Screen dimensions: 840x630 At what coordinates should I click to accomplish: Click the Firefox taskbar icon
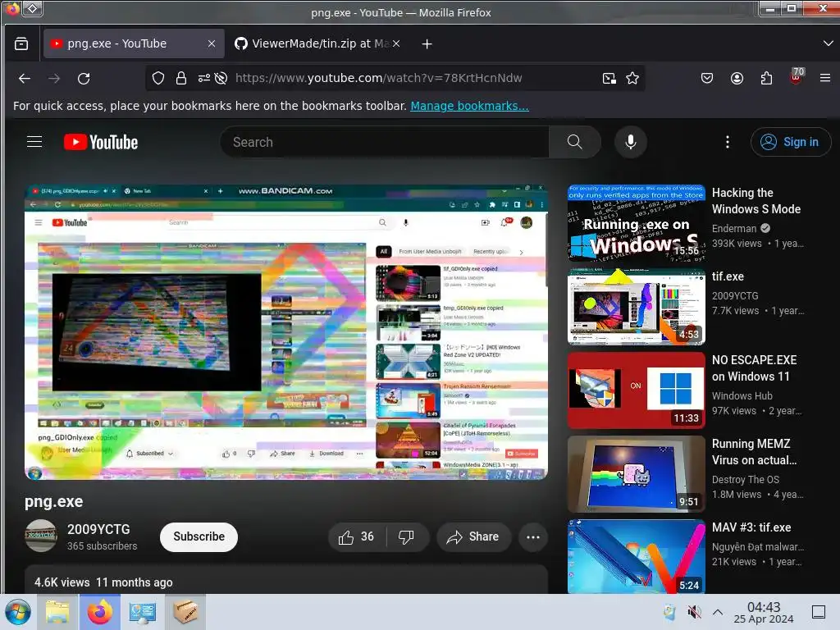pyautogui.click(x=100, y=612)
